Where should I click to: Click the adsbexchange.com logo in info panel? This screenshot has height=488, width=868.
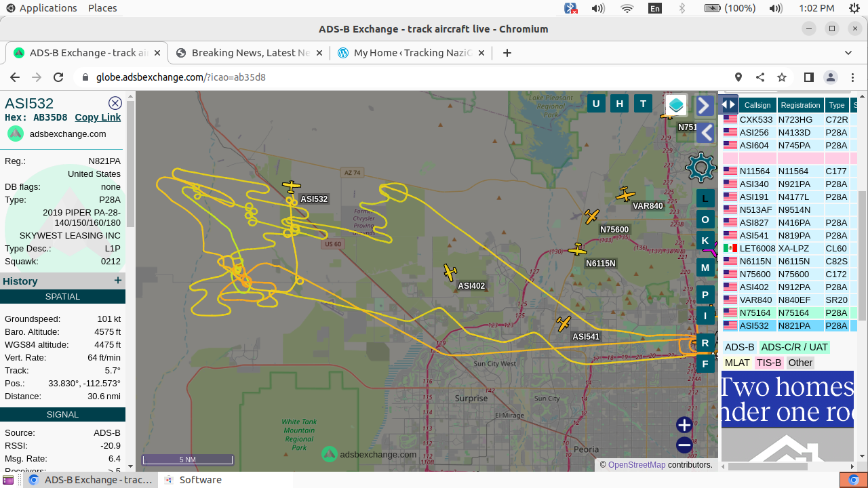[16, 134]
